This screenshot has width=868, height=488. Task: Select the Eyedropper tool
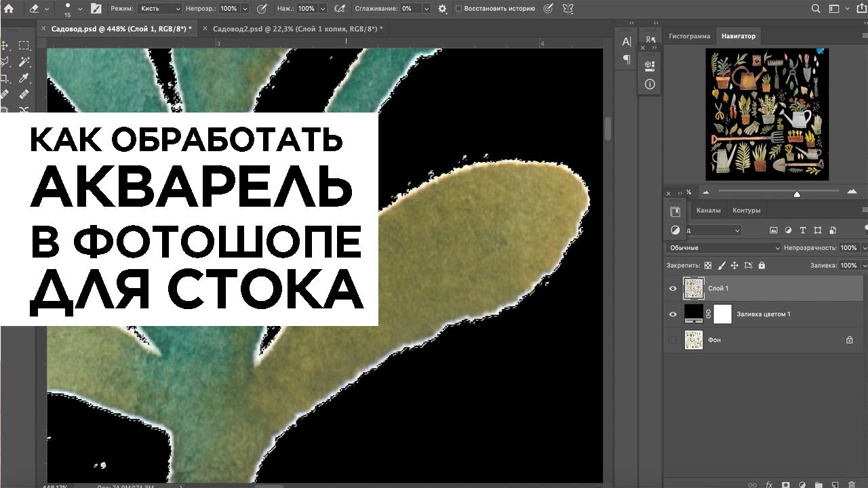24,79
